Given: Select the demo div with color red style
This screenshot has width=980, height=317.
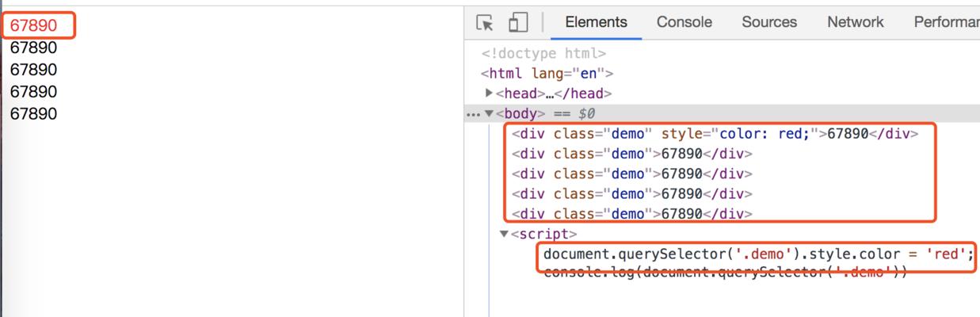Looking at the screenshot, I should click(715, 134).
